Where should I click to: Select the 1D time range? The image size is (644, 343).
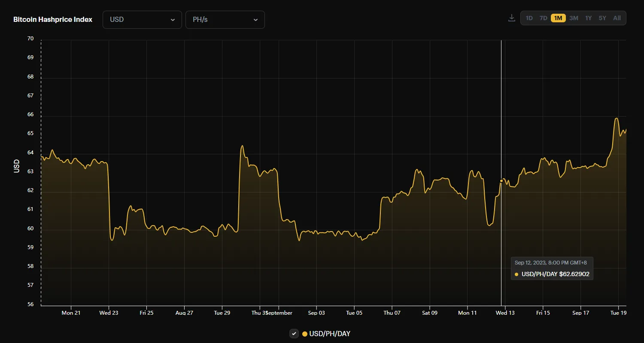(529, 18)
